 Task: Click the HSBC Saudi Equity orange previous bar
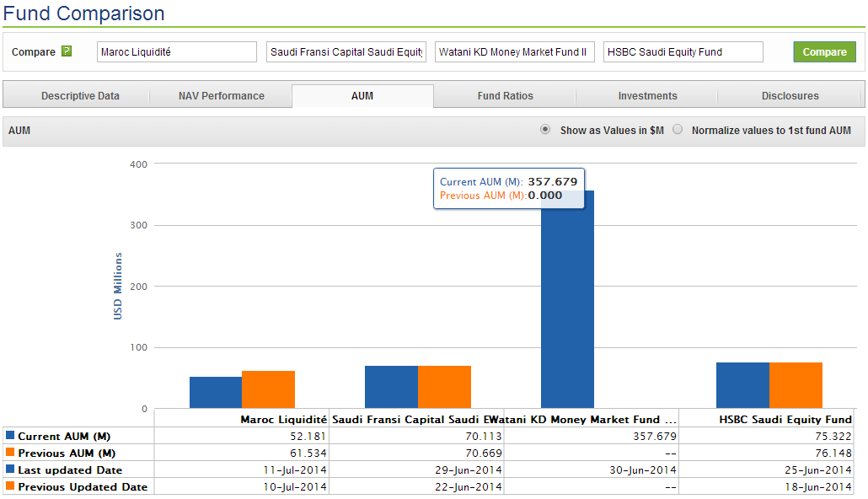coord(796,385)
